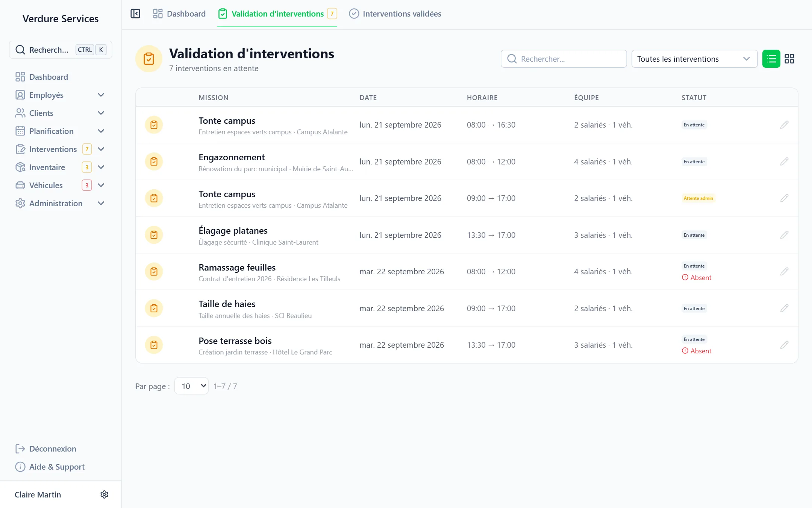This screenshot has height=508, width=812.
Task: Edit the Élagage platanes intervention pencil icon
Action: tap(784, 235)
